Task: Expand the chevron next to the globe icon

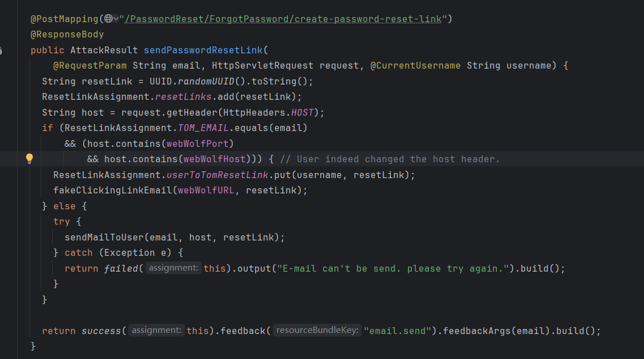Action: [x=116, y=19]
